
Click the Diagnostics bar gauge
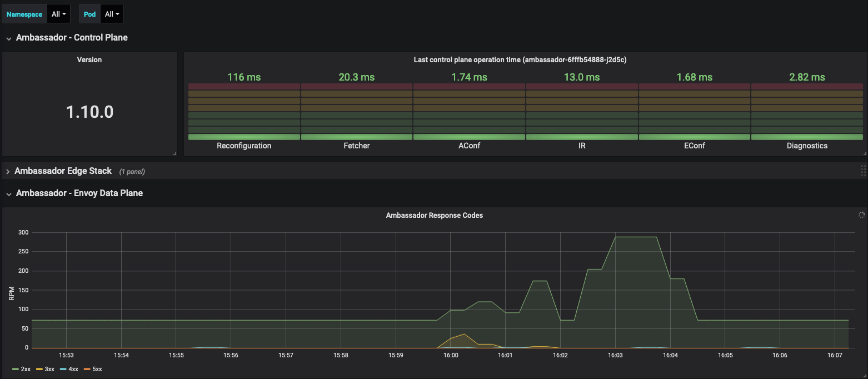point(807,112)
